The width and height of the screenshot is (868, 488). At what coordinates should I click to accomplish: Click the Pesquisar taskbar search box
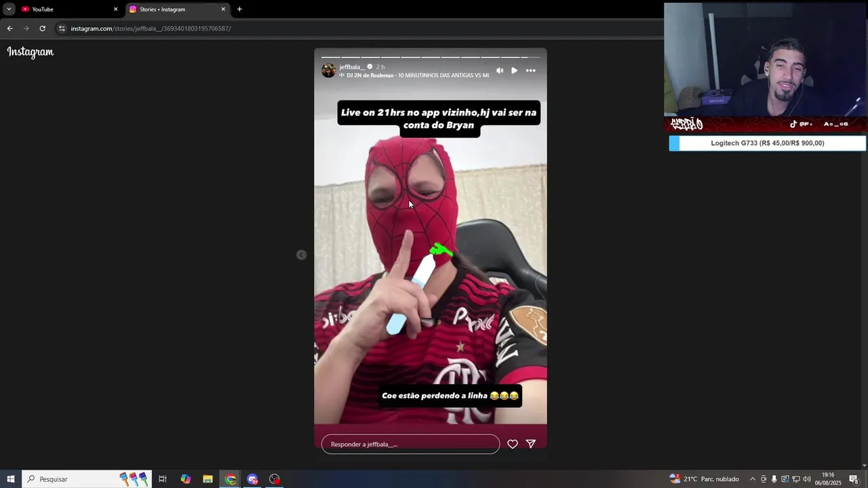point(86,479)
